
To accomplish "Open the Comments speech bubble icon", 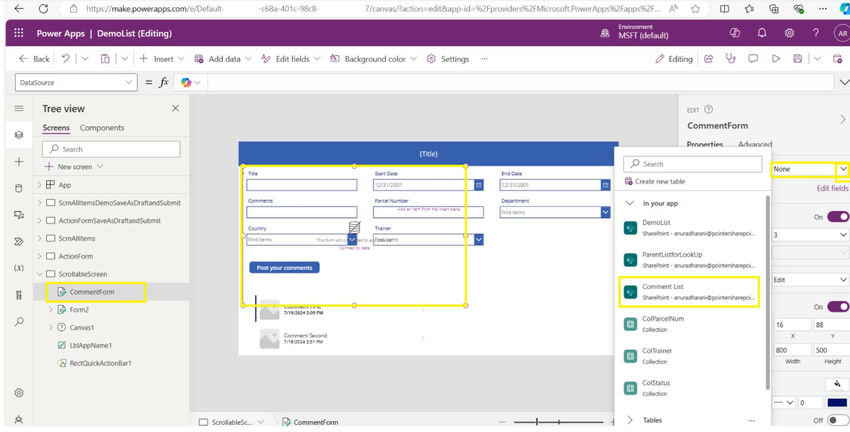I will pyautogui.click(x=753, y=59).
